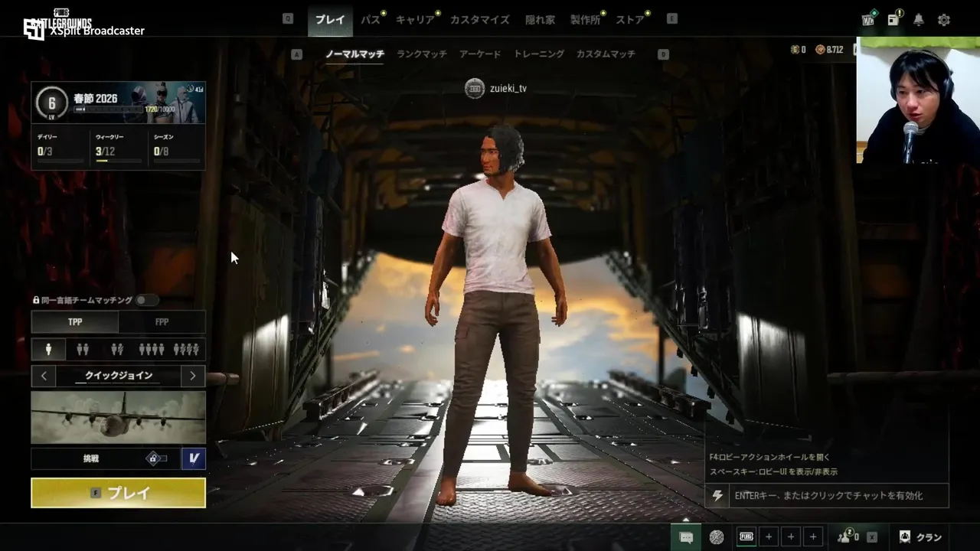Image resolution: width=980 pixels, height=551 pixels.
Task: Open the 製作所 tab
Action: coord(586,20)
